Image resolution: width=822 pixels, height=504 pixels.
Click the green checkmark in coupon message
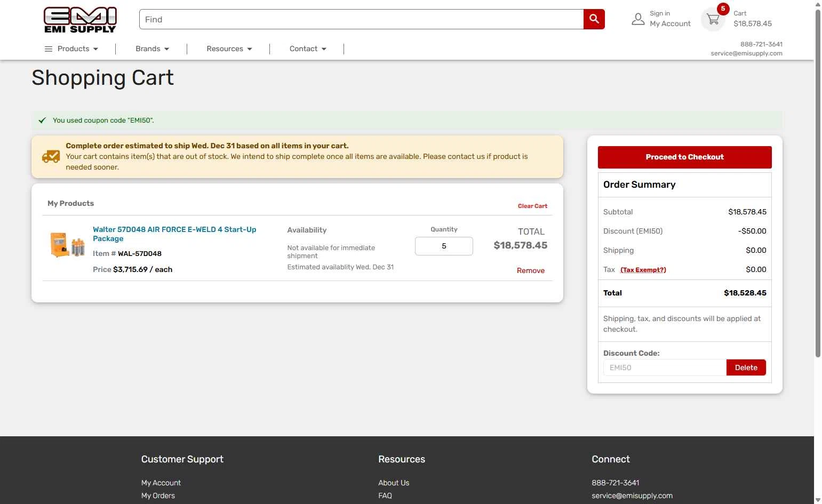pos(42,121)
